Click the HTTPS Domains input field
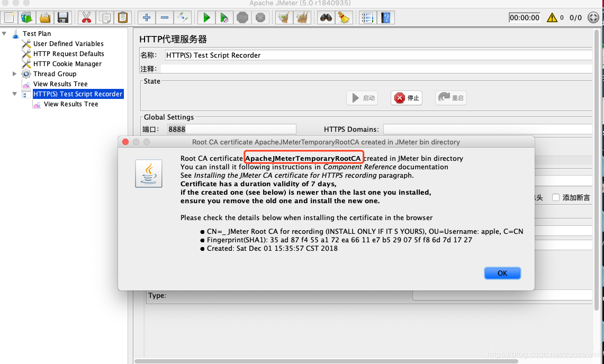Viewport: 604px width, 364px height. tap(488, 129)
